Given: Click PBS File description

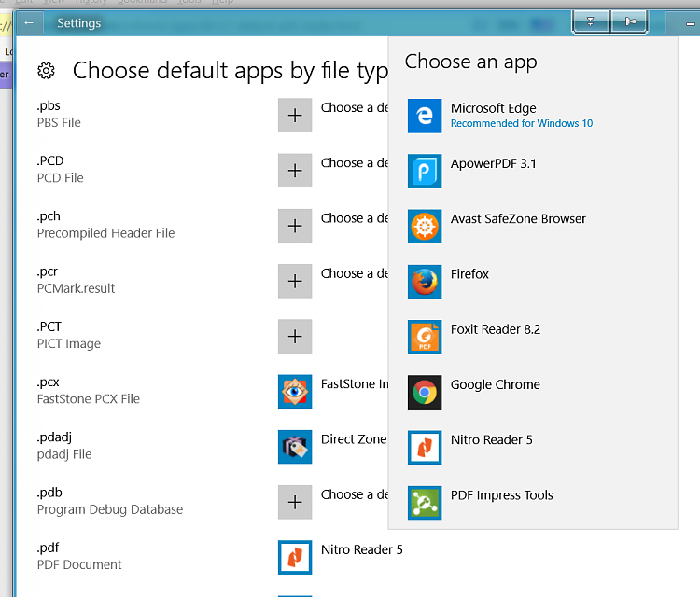Looking at the screenshot, I should coord(59,123).
